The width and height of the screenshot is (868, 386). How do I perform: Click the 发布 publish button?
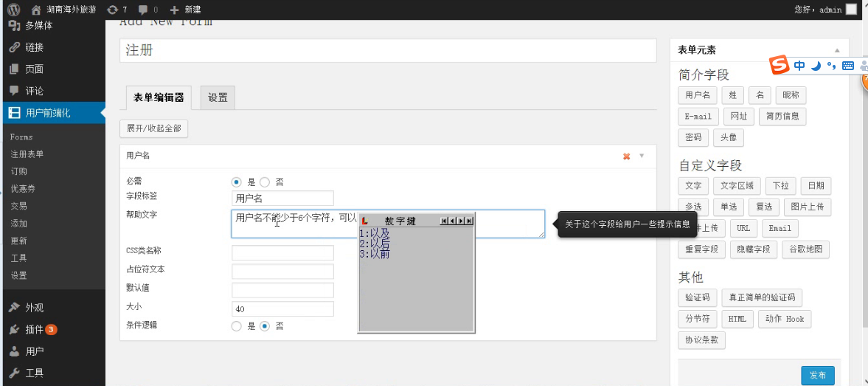click(818, 375)
